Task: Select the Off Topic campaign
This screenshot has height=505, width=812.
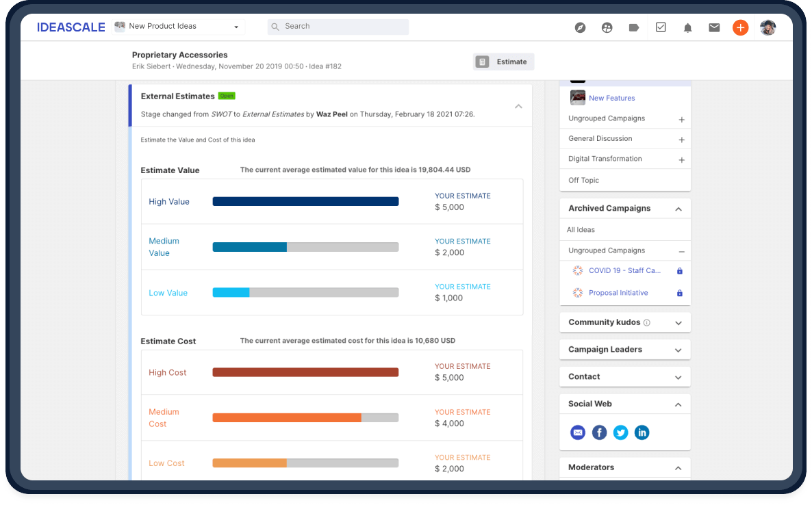Action: (583, 181)
